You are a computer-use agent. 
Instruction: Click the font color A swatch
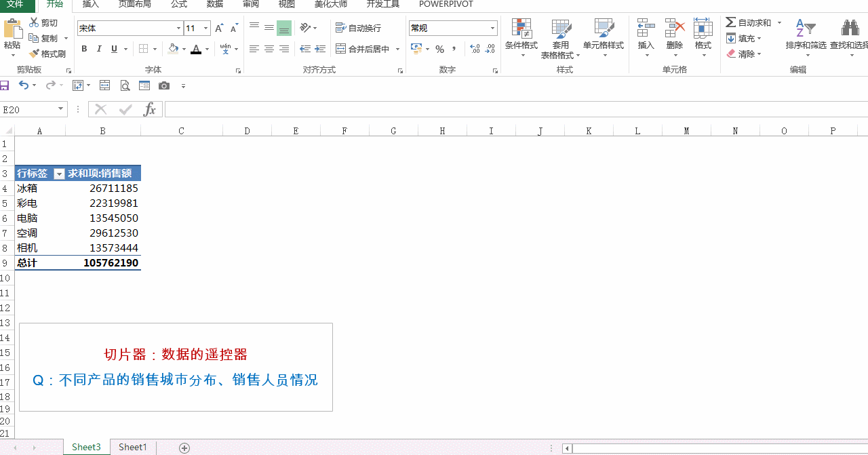(x=195, y=49)
